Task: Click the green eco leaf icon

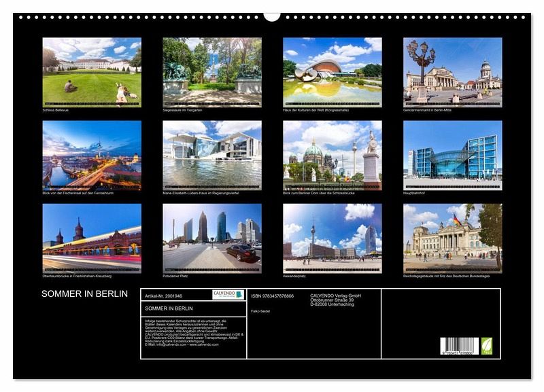Action: [486, 346]
